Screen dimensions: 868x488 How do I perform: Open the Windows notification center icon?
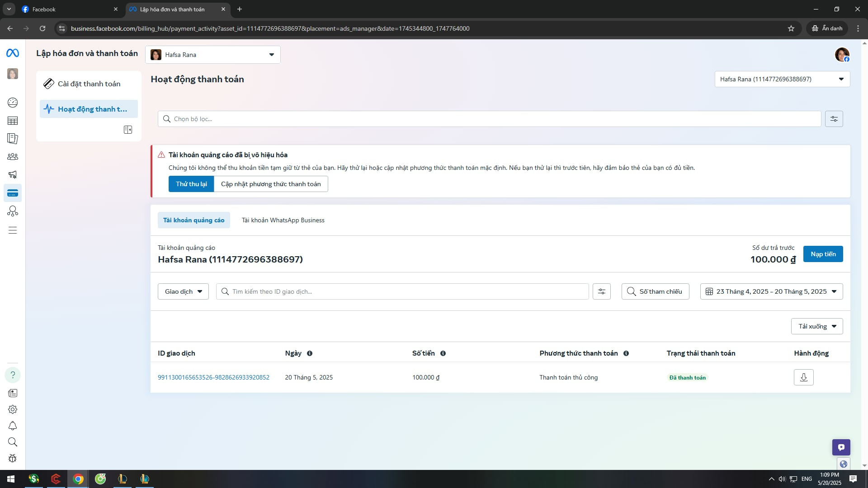coord(853,479)
